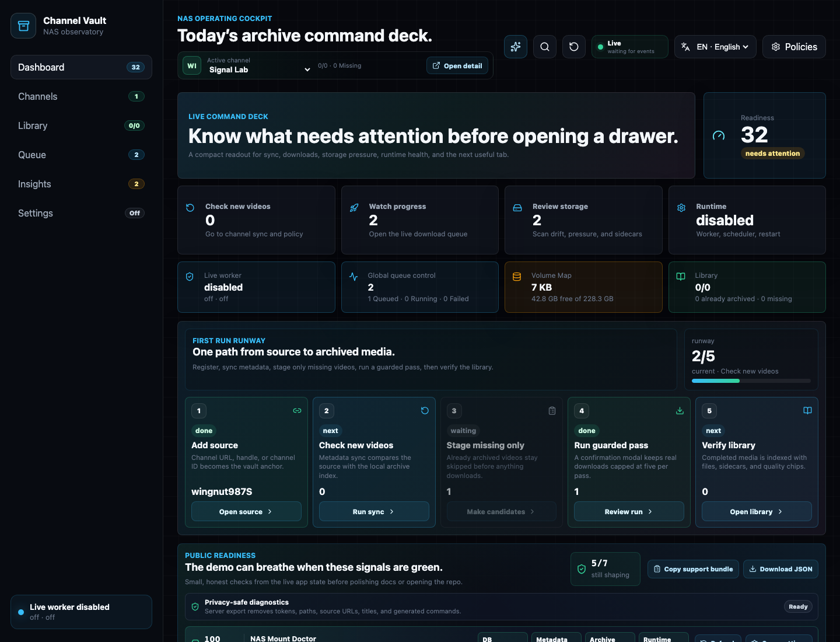Click the Open source button
840x642 pixels.
click(x=246, y=511)
